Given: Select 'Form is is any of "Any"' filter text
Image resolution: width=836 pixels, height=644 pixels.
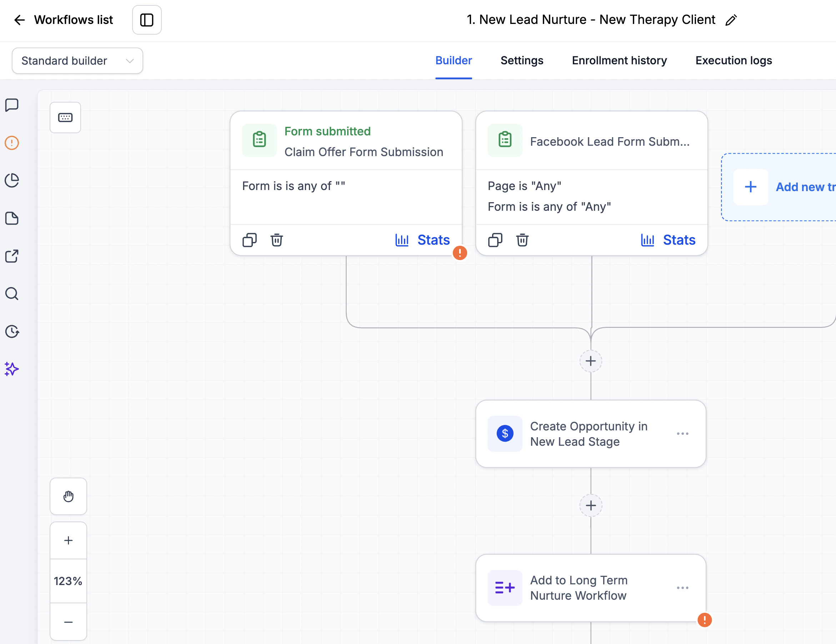Looking at the screenshot, I should click(x=549, y=207).
